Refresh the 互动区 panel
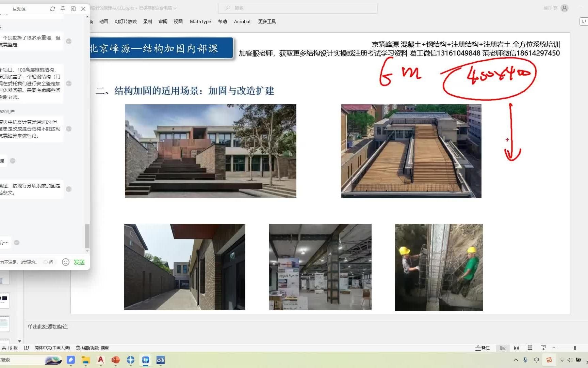 (x=53, y=9)
